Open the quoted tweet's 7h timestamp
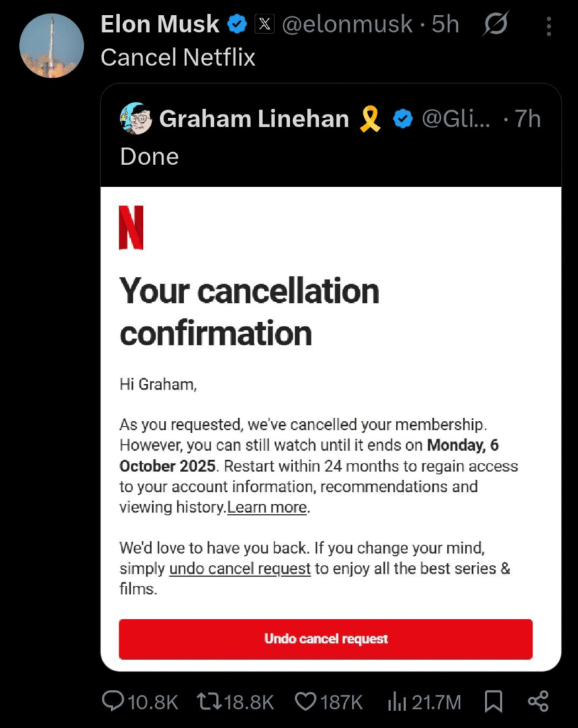The width and height of the screenshot is (578, 728). click(x=528, y=119)
